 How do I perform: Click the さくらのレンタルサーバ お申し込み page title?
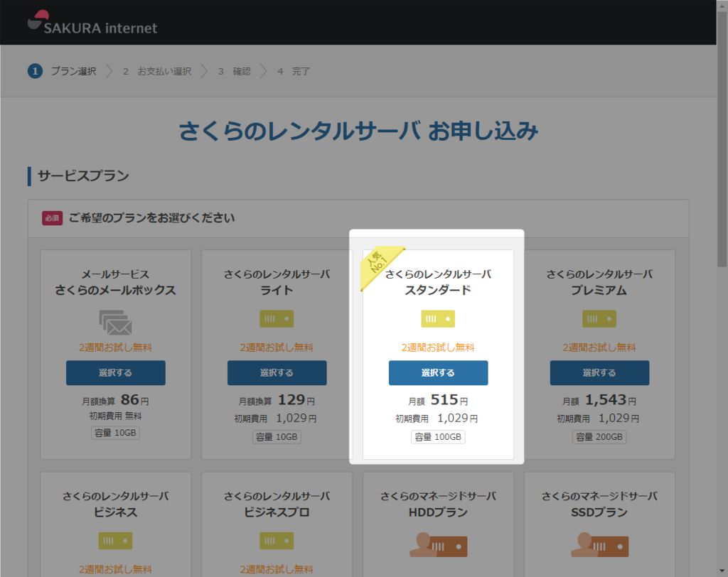(x=358, y=131)
